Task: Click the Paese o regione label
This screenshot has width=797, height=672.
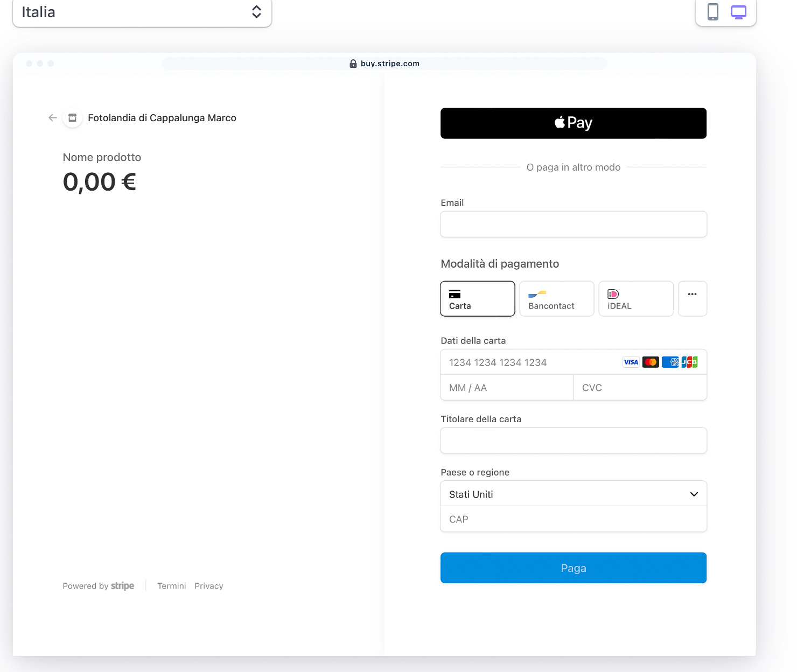Action: (x=475, y=472)
